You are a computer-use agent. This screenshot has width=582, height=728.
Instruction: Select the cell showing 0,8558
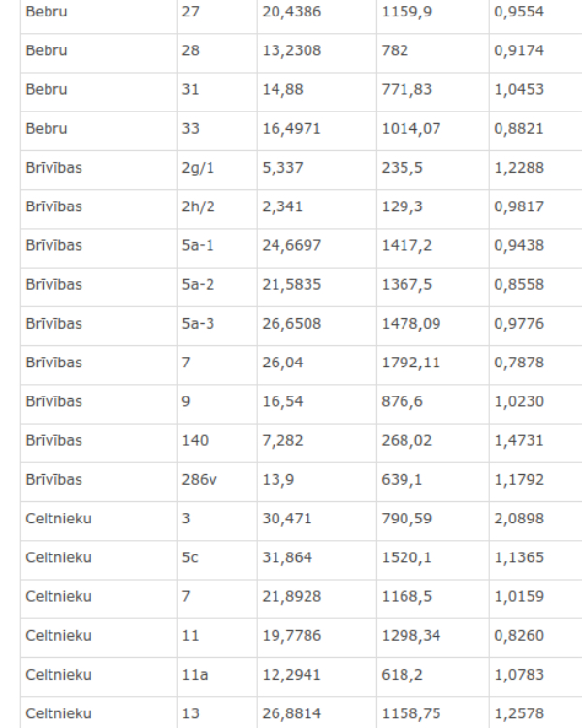point(535,285)
